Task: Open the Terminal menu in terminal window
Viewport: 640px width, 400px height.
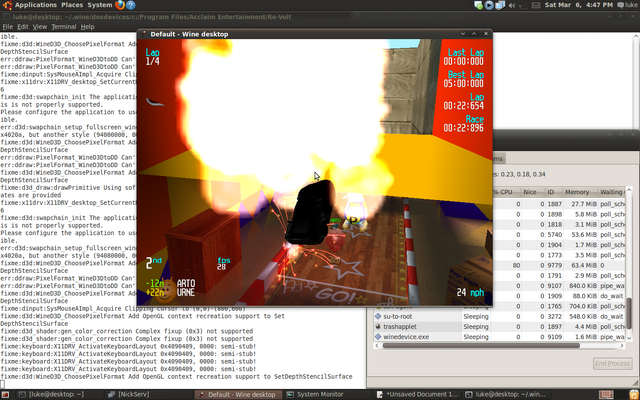Action: [x=64, y=27]
